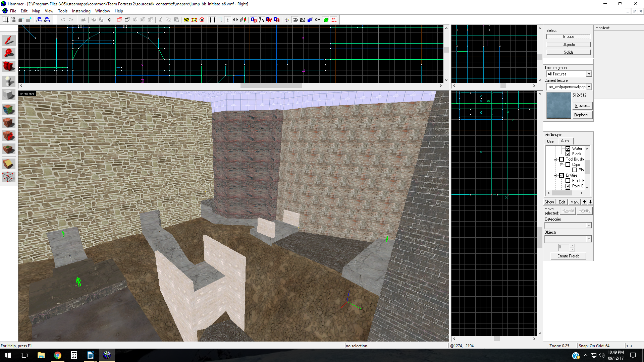Click the Create Prefab button
The height and width of the screenshot is (362, 644).
(568, 256)
